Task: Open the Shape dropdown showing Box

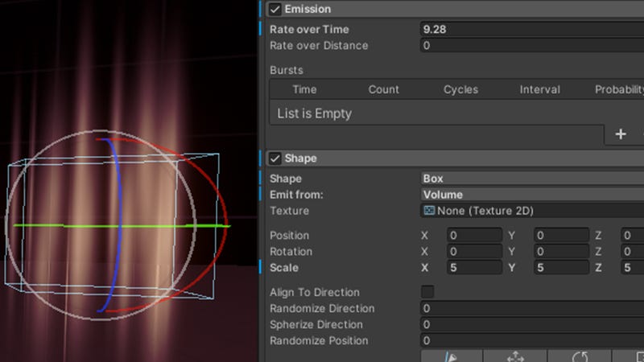Action: (x=531, y=179)
